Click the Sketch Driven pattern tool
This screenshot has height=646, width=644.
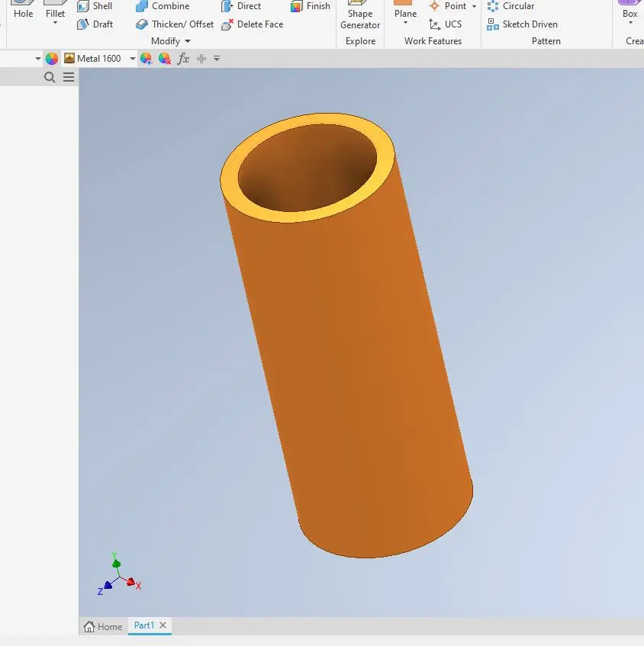coord(522,24)
